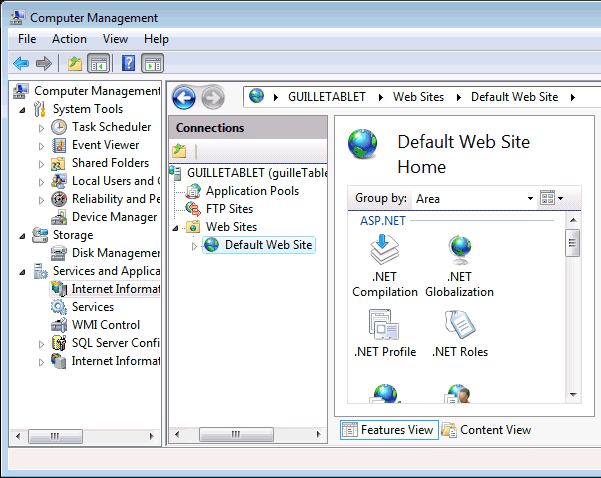Expand the Task Scheduler node
601x478 pixels.
tap(41, 128)
